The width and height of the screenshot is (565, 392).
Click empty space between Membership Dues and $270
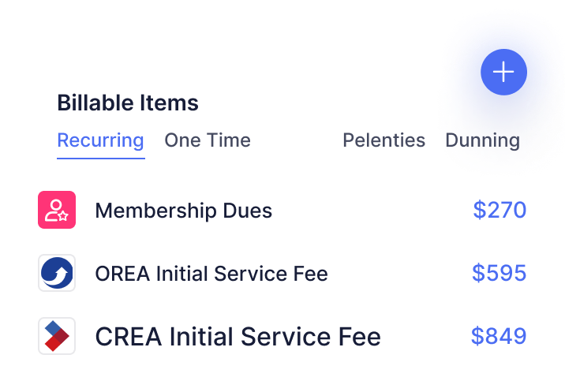(371, 211)
